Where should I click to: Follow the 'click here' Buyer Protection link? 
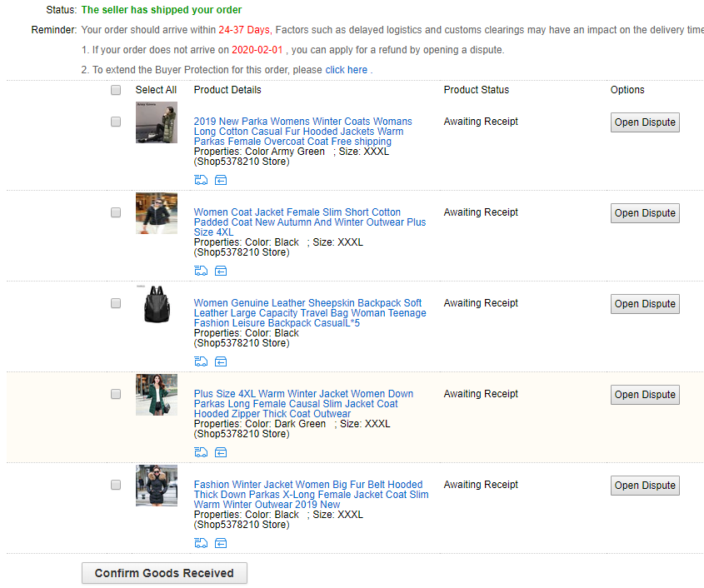(346, 70)
